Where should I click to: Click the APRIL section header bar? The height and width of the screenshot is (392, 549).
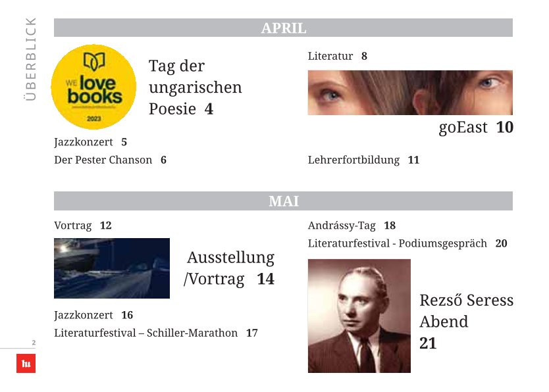[283, 28]
